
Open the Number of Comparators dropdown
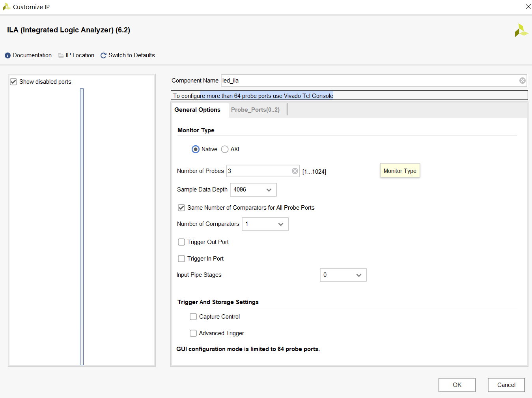coord(265,224)
